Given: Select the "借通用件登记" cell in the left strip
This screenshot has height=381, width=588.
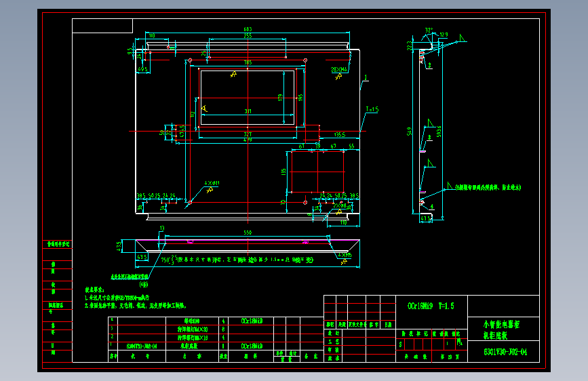Looking at the screenshot, I should [x=58, y=244].
